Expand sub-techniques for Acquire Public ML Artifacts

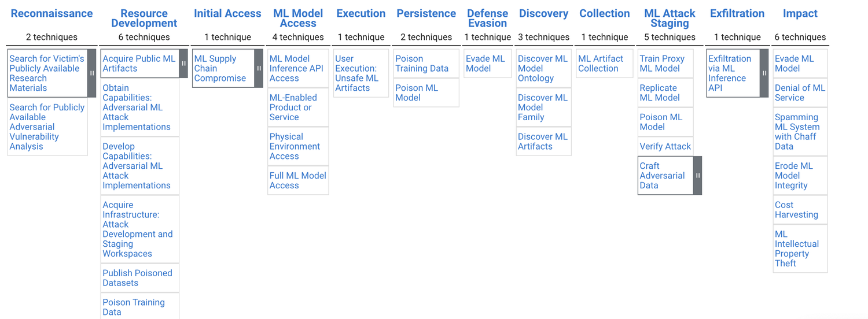point(183,64)
